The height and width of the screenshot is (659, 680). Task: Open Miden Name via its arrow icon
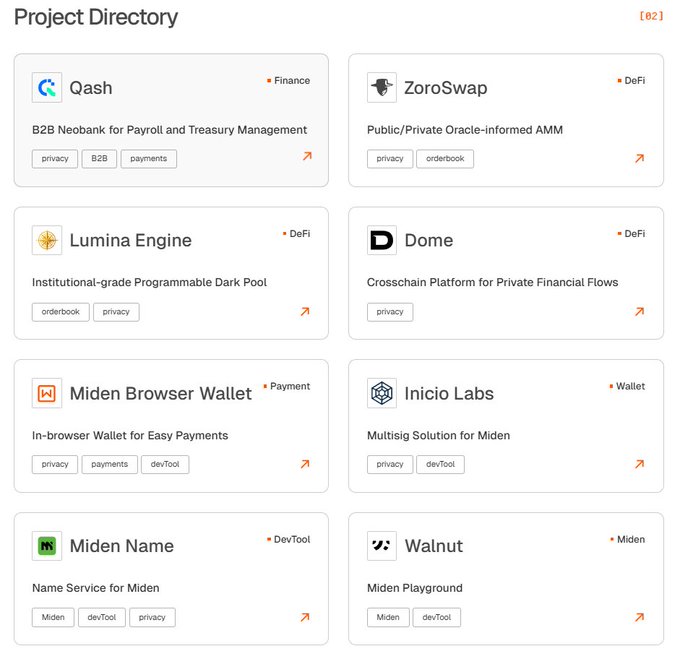click(305, 617)
